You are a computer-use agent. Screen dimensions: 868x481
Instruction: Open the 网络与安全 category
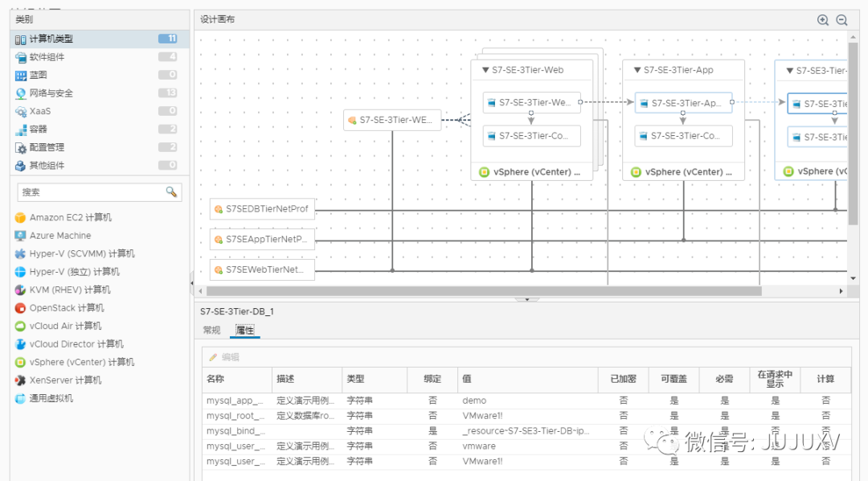(51, 93)
